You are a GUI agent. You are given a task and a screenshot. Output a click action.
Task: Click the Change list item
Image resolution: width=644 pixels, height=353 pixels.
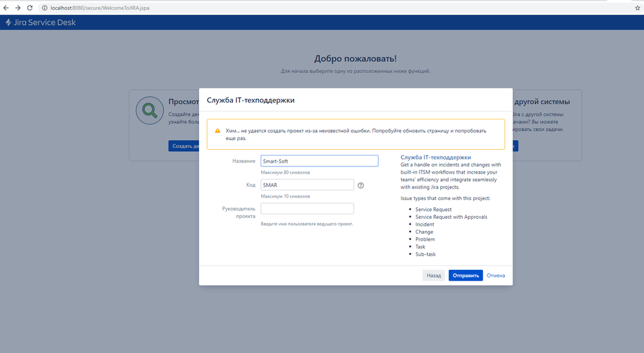tap(424, 232)
